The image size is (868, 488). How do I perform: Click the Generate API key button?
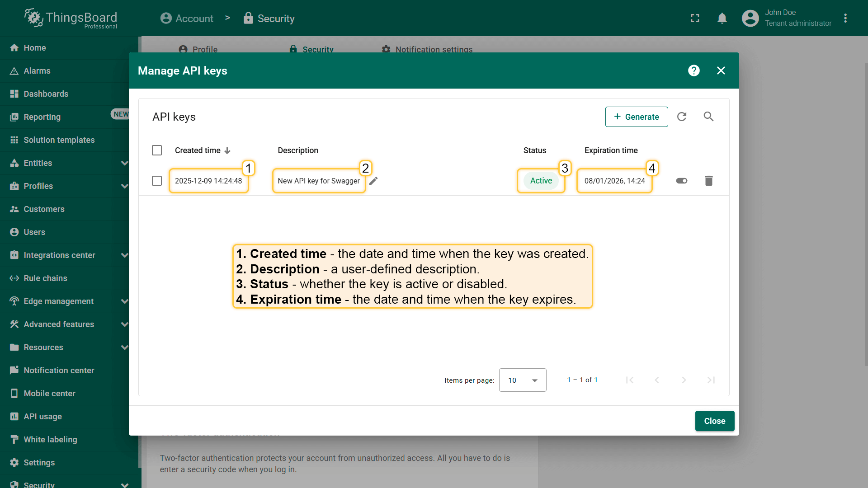click(x=636, y=117)
